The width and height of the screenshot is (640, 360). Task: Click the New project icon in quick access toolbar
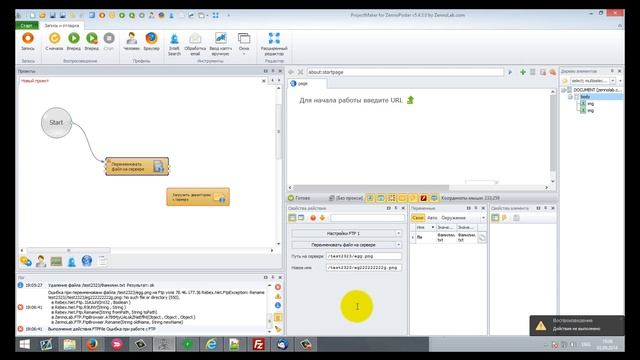coord(32,15)
